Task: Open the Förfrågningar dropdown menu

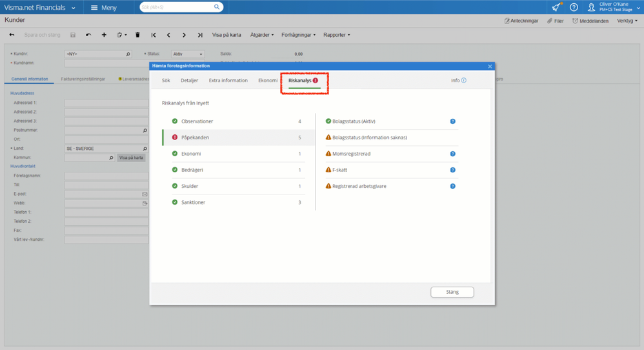Action: pyautogui.click(x=299, y=35)
